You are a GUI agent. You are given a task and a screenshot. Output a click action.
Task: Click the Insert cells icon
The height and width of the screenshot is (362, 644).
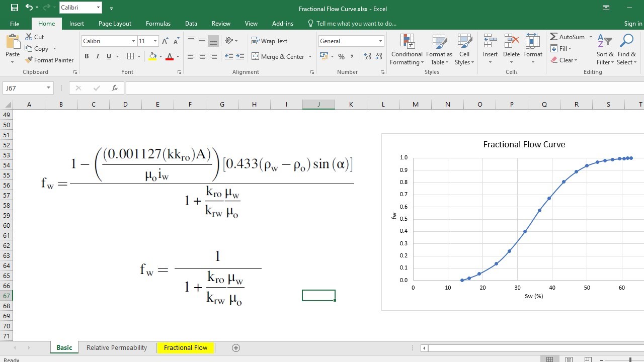[x=490, y=42]
